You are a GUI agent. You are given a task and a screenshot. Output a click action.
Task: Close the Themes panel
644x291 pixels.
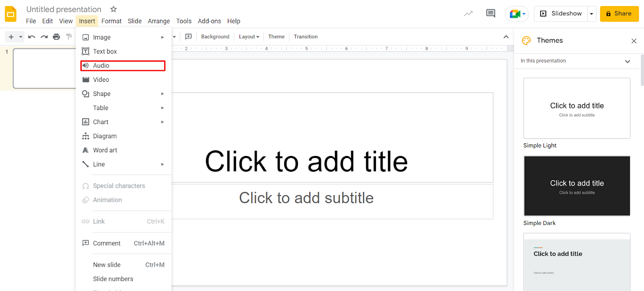point(634,41)
